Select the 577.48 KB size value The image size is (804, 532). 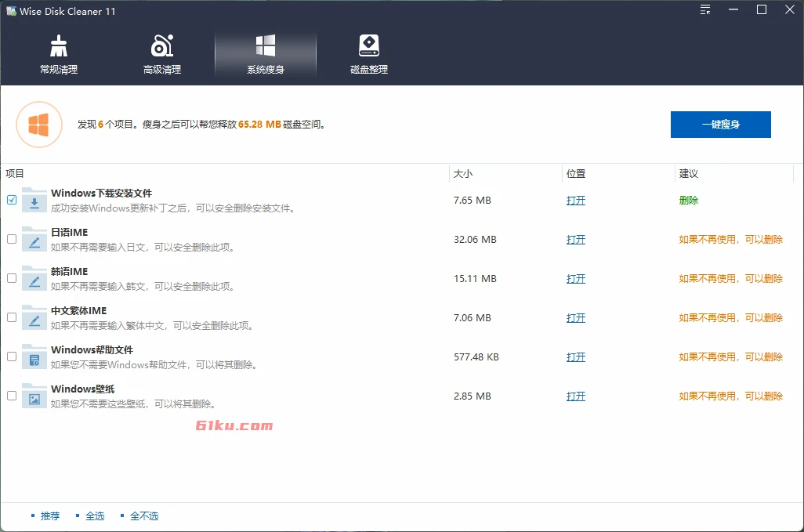476,357
